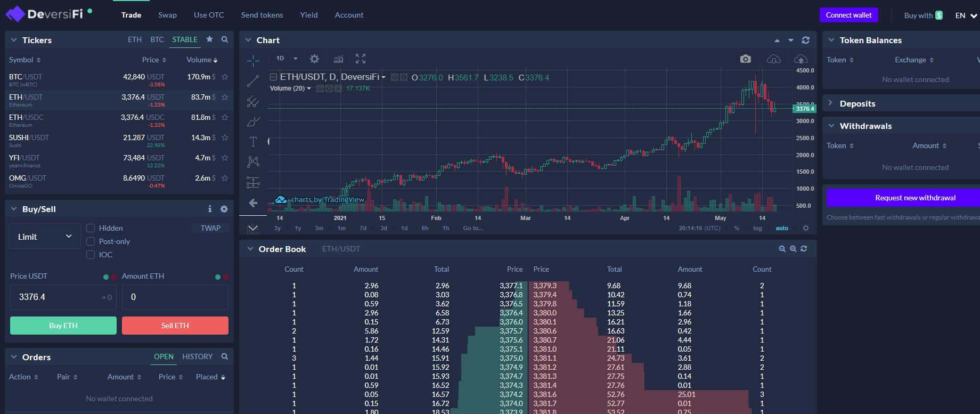Refresh the Chart panel
The image size is (980, 414).
pos(806,40)
